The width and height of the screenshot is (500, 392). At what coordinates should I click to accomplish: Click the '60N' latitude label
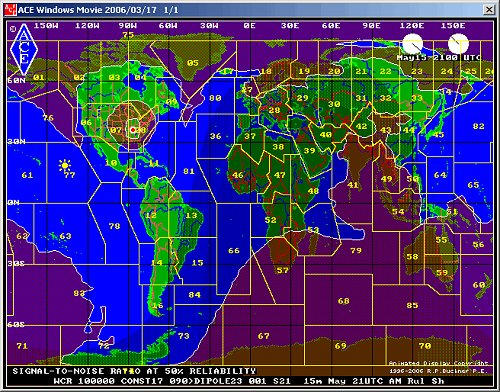[x=16, y=80]
